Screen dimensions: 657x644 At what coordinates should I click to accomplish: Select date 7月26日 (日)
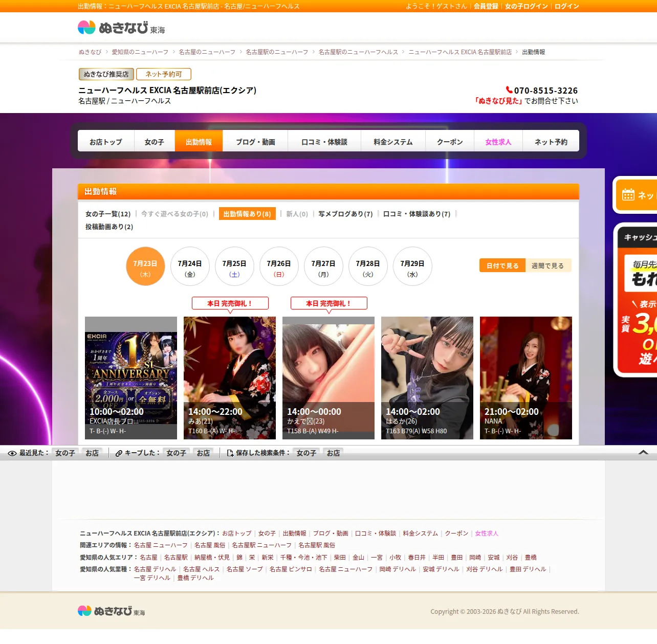279,267
